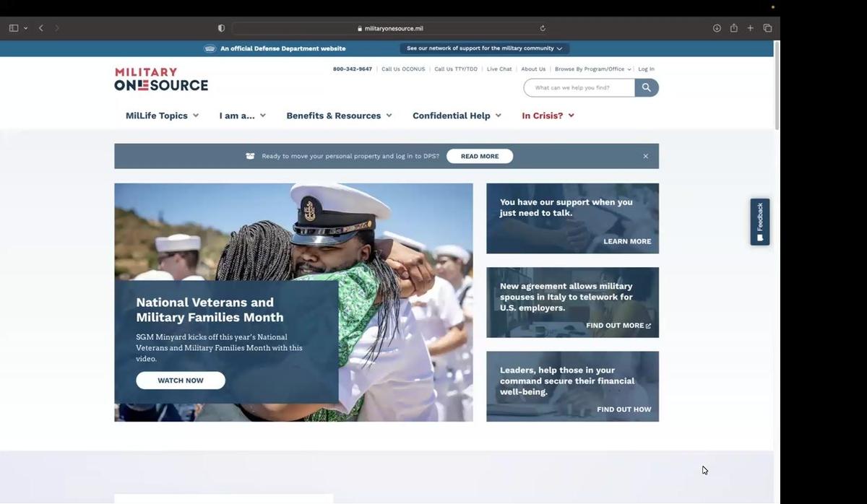The width and height of the screenshot is (867, 504).
Task: Open the Safari downloads icon
Action: click(717, 28)
